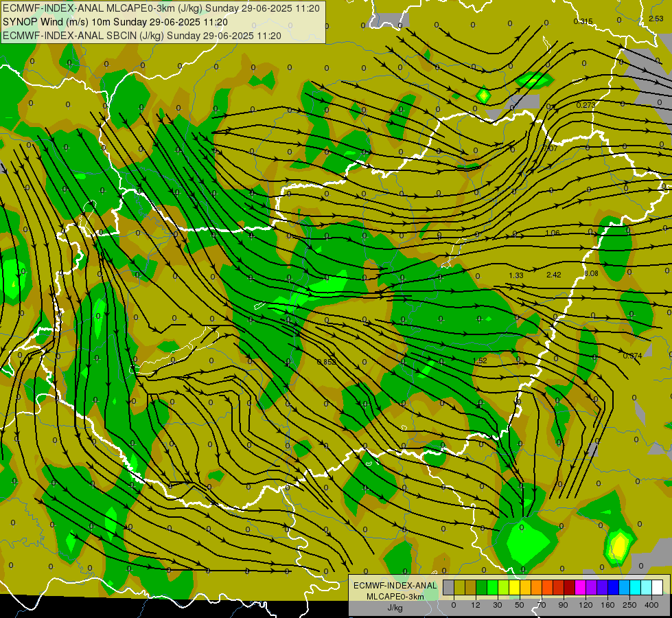Select the dark red legend swatch
The width and height of the screenshot is (672, 618).
[x=570, y=587]
